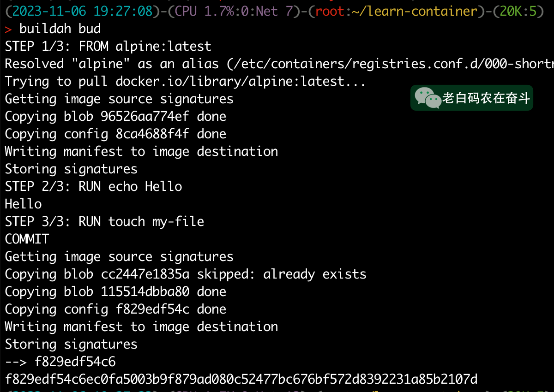Click 'STEP 1/3: FROM alpine:latest' line
This screenshot has height=392, width=554.
[x=108, y=46]
